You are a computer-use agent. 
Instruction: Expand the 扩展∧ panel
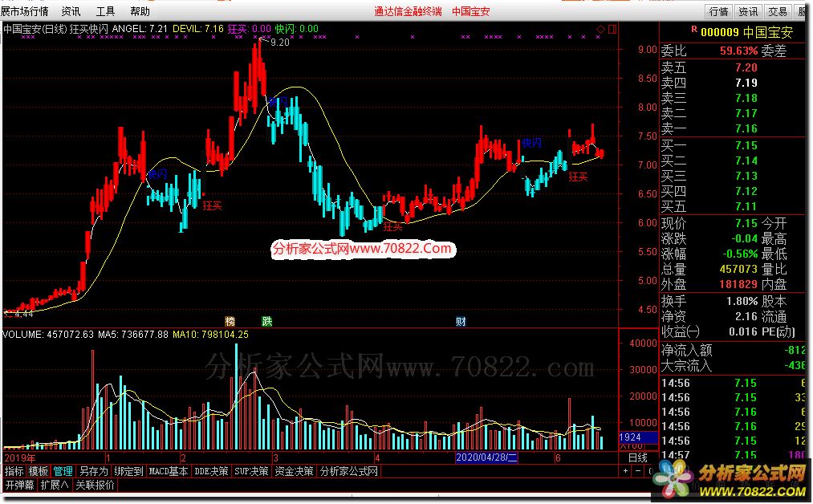[55, 485]
